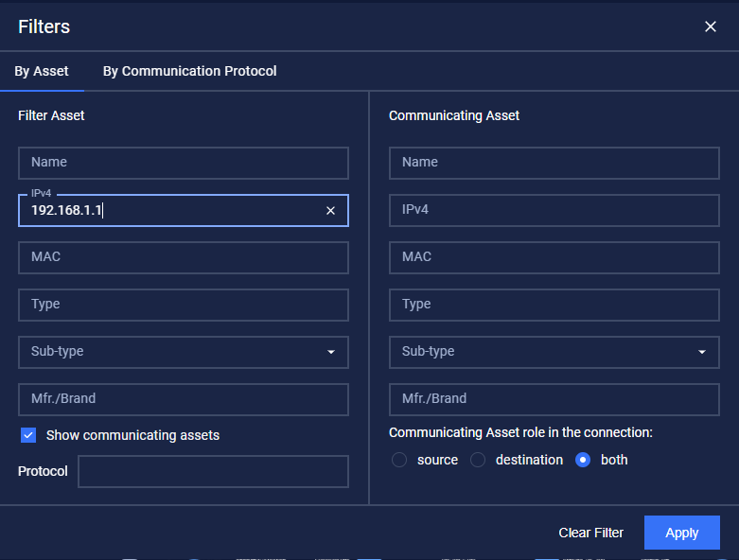739x560 pixels.
Task: Clear the IPv4 field using its X icon
Action: (330, 211)
